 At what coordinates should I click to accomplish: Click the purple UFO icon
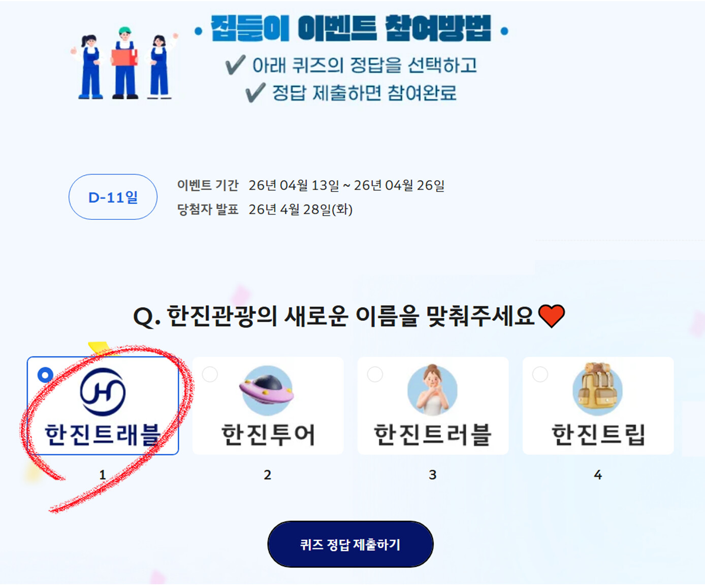pos(267,390)
